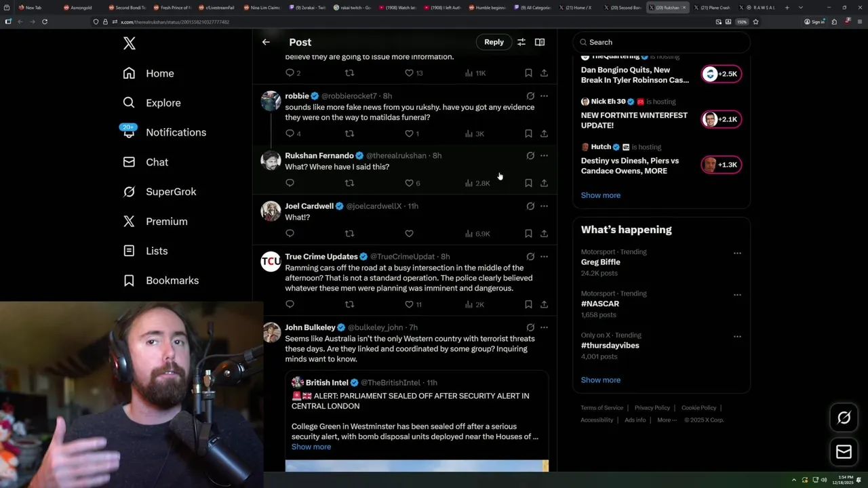This screenshot has height=488, width=868.
Task: Reply to Joel Cardwell's comment
Action: pos(290,234)
